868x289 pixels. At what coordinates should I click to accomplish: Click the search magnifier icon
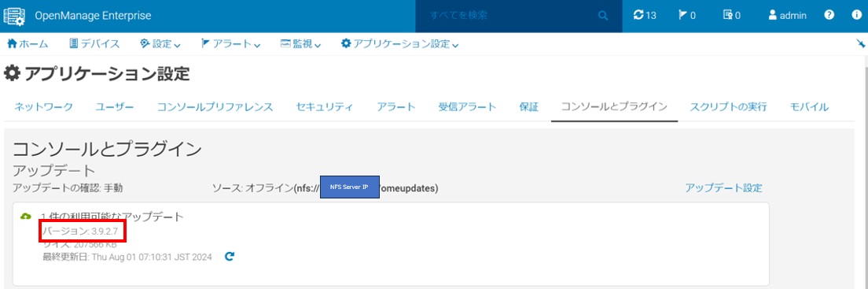603,16
